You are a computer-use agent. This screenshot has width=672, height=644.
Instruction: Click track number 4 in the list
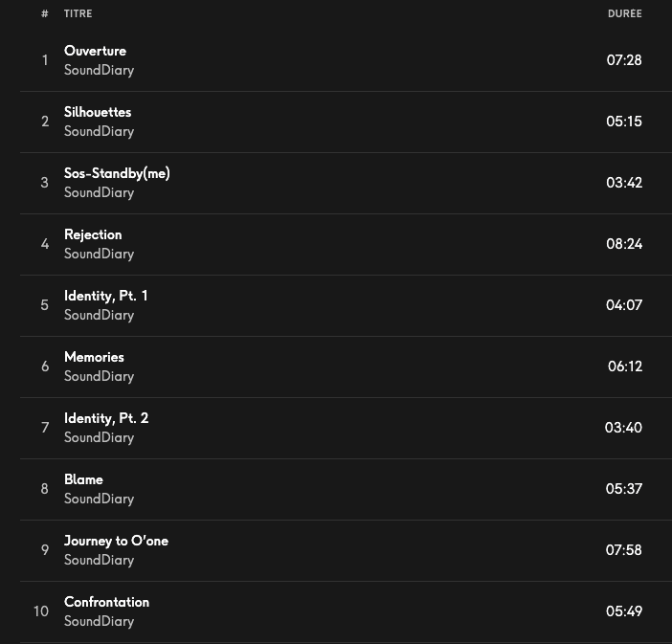[x=44, y=244]
